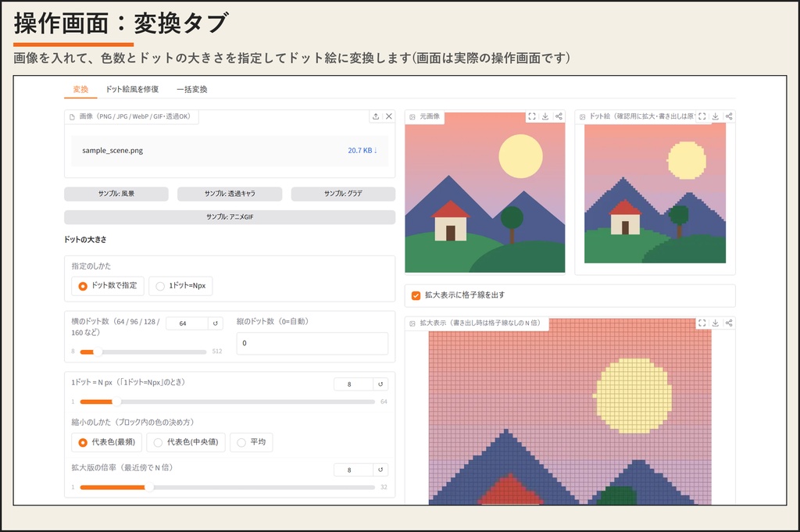800x532 pixels.
Task: Go to the 一括変換 tab
Action: (x=192, y=89)
